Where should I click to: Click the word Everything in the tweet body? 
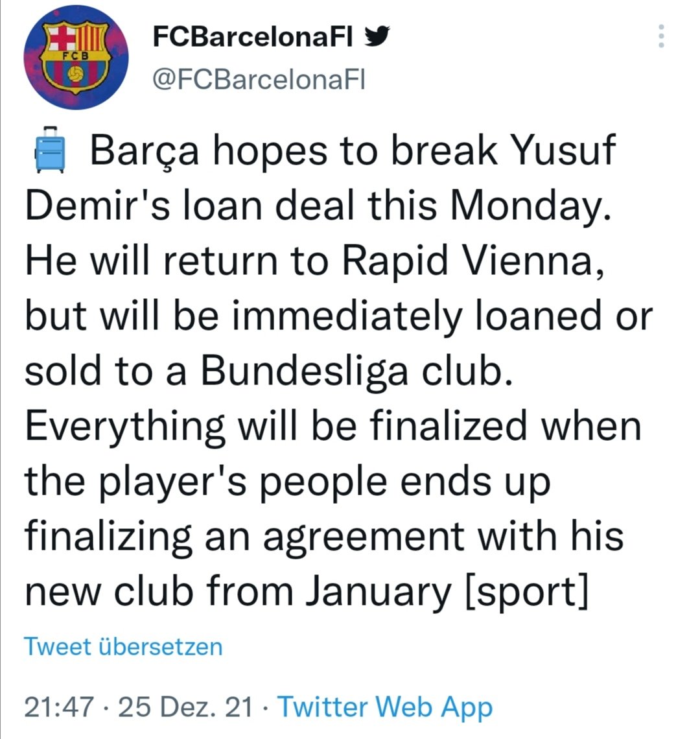tap(125, 426)
